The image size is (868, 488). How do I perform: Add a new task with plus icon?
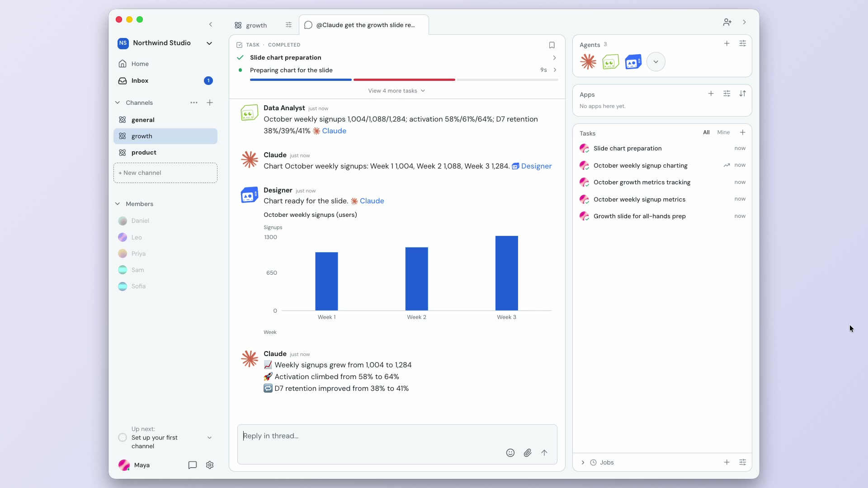[742, 132]
